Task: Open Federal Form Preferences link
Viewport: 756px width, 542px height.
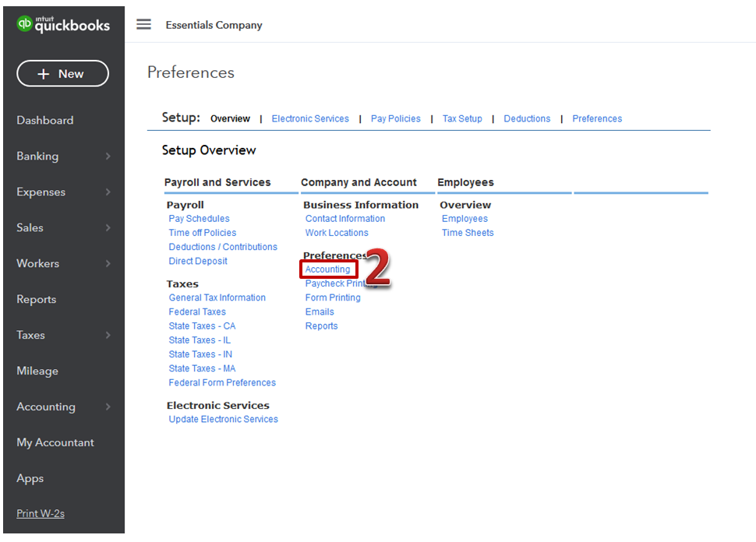Action: pos(222,382)
